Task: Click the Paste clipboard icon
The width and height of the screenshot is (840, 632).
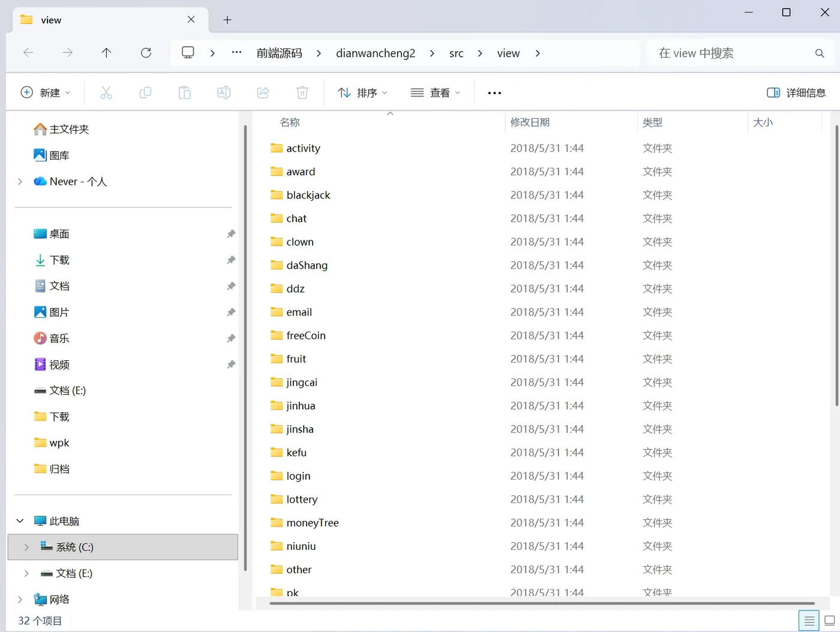Action: pyautogui.click(x=185, y=92)
